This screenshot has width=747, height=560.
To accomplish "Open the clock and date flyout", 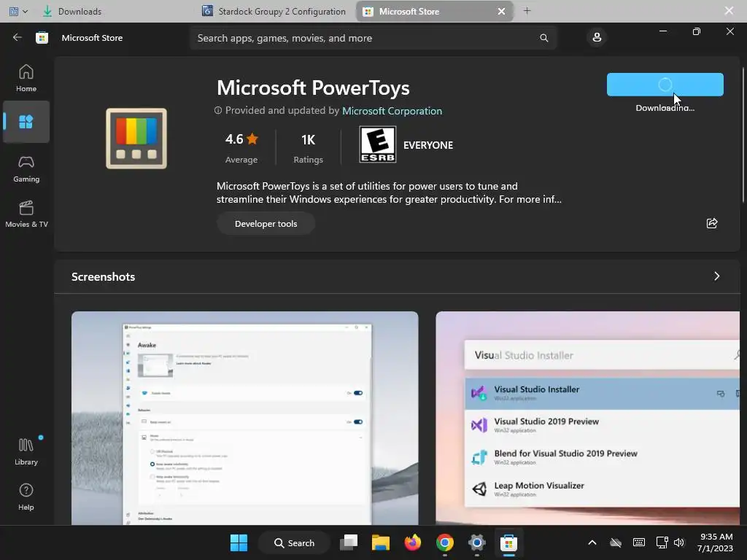I will [x=715, y=542].
